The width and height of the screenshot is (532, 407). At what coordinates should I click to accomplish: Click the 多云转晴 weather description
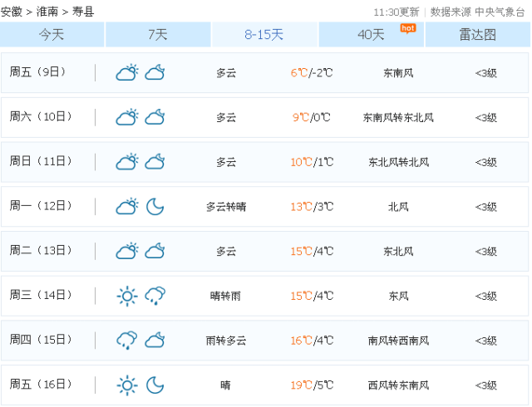coord(226,207)
